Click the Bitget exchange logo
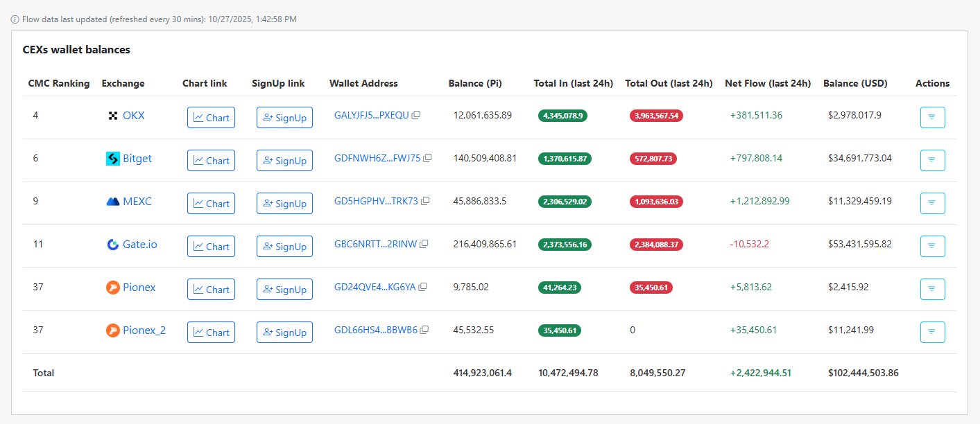The image size is (980, 424). click(113, 159)
